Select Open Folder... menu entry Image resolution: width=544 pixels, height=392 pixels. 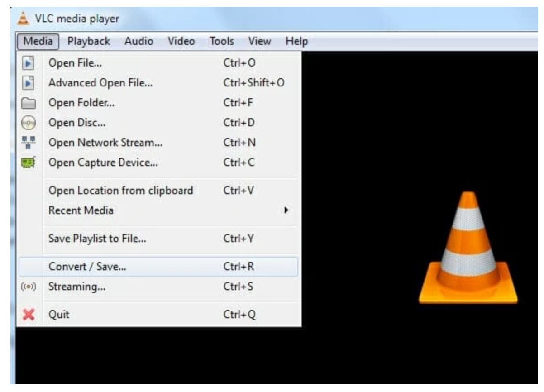coord(158,103)
